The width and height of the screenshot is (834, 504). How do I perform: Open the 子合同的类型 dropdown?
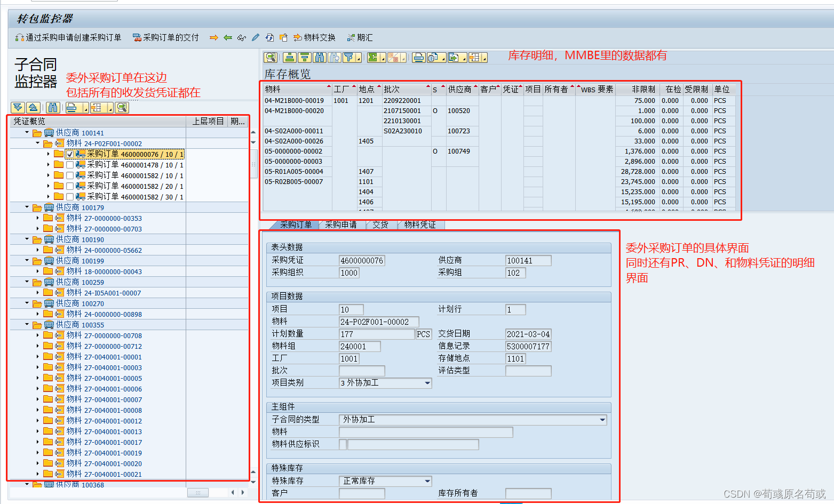pos(602,420)
